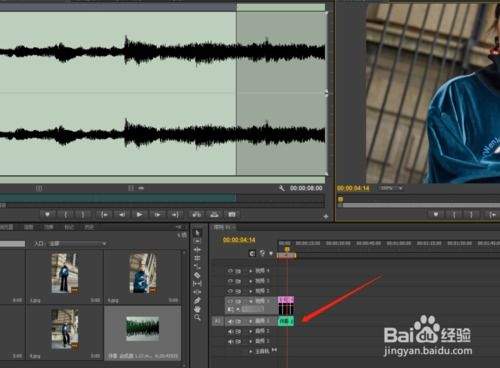This screenshot has height=368, width=500.
Task: Select the Pen tool in the tools panel
Action: pos(197,301)
